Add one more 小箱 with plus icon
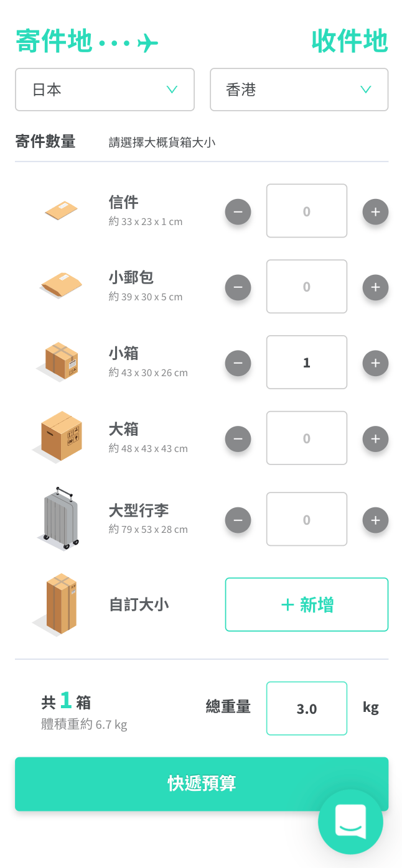The width and height of the screenshot is (402, 868). (x=375, y=363)
